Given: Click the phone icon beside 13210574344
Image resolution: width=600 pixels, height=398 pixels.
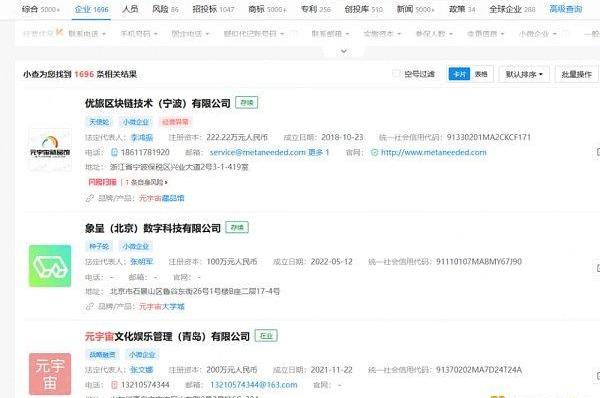Looking at the screenshot, I should [x=114, y=385].
